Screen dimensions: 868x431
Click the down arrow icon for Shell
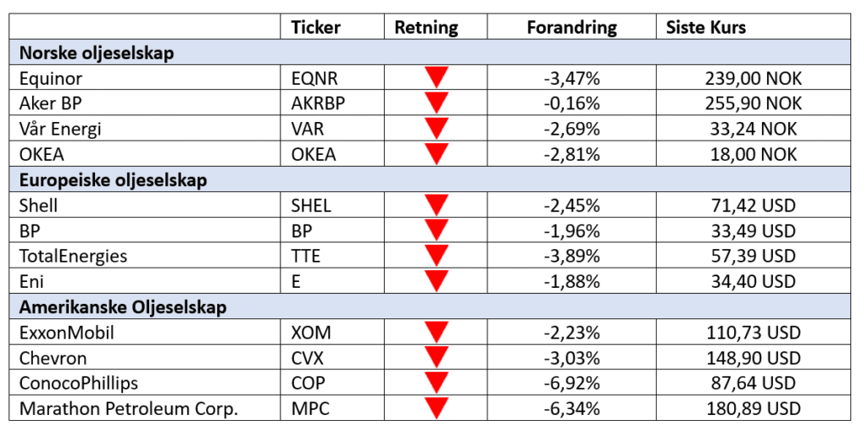[437, 206]
